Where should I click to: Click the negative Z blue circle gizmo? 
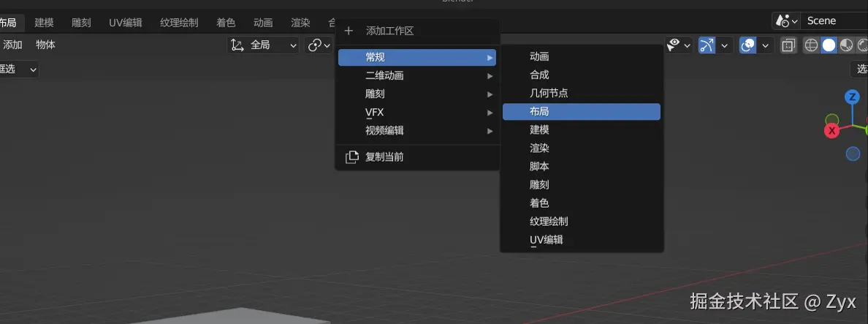pyautogui.click(x=853, y=154)
